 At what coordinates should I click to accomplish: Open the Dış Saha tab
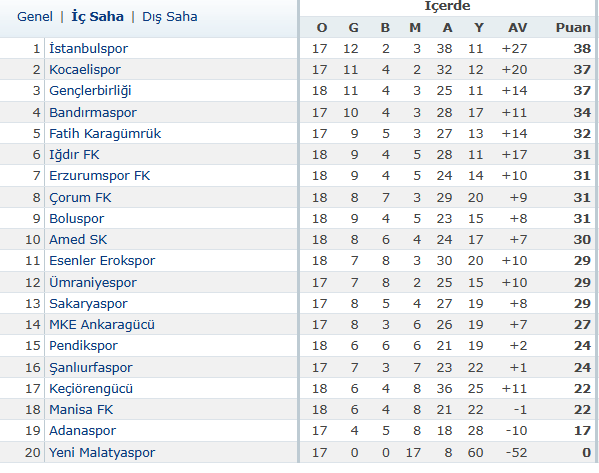tap(170, 17)
